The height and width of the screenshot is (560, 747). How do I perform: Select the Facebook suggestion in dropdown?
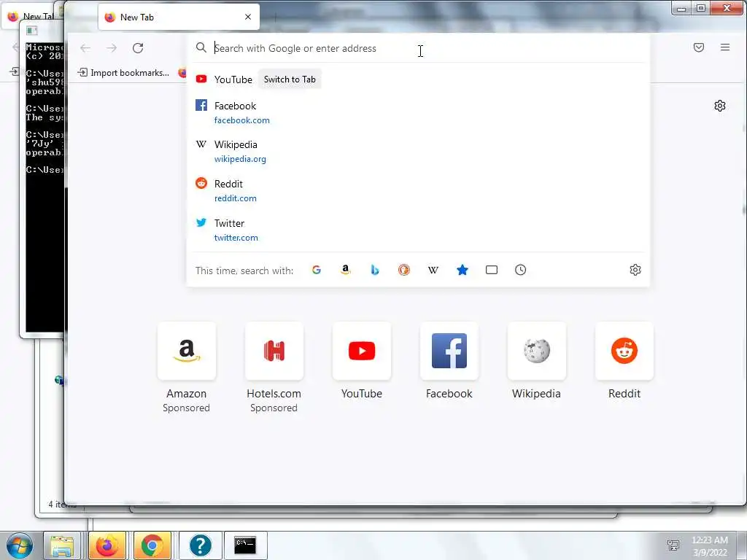418,113
